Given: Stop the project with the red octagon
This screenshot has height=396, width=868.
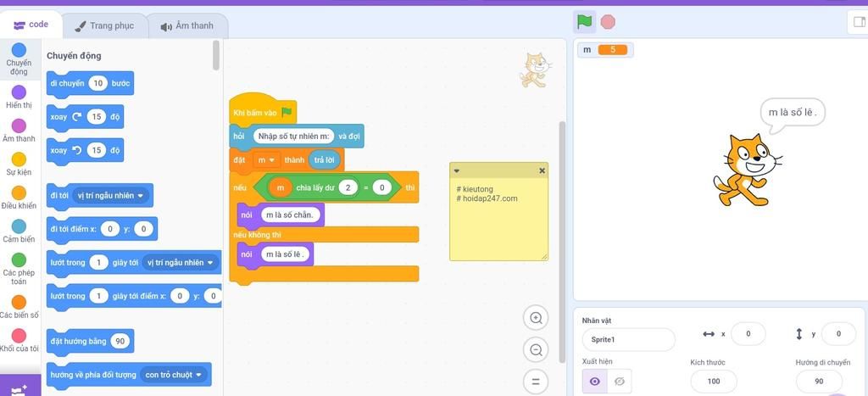Looking at the screenshot, I should pyautogui.click(x=608, y=21).
